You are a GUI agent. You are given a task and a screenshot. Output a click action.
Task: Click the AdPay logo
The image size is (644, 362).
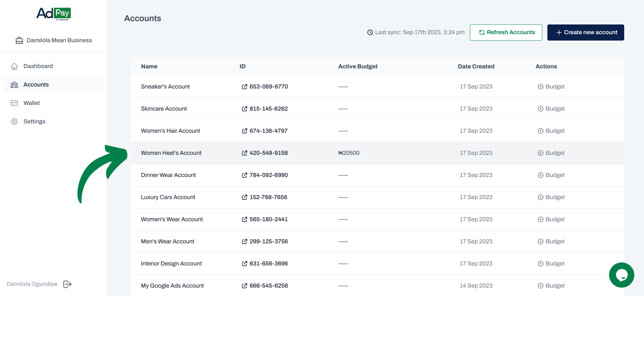coord(54,14)
